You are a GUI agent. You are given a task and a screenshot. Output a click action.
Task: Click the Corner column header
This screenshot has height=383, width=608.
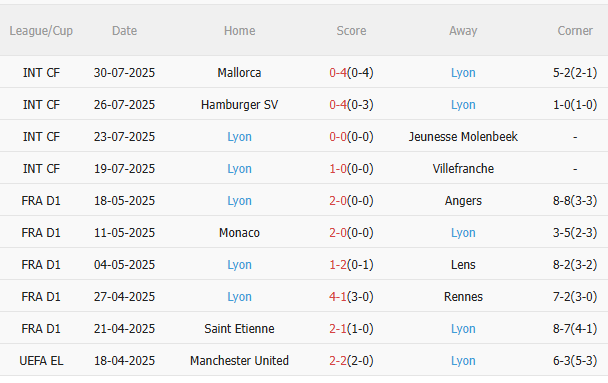click(575, 31)
